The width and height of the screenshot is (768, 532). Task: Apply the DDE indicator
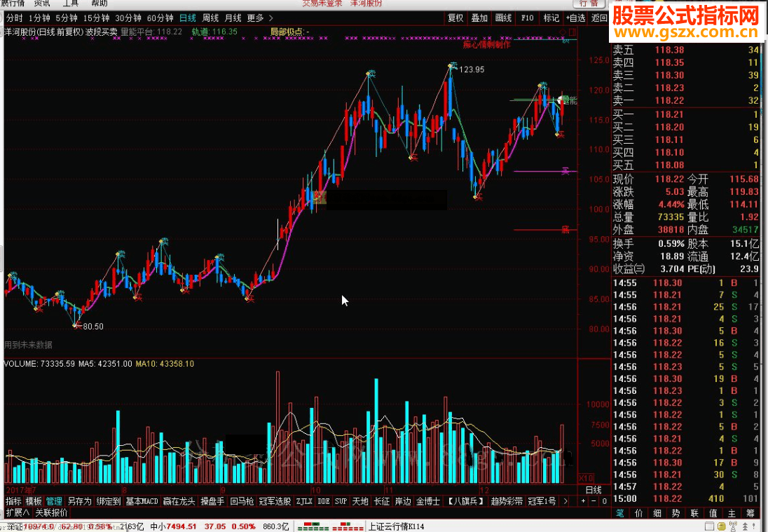[x=324, y=501]
